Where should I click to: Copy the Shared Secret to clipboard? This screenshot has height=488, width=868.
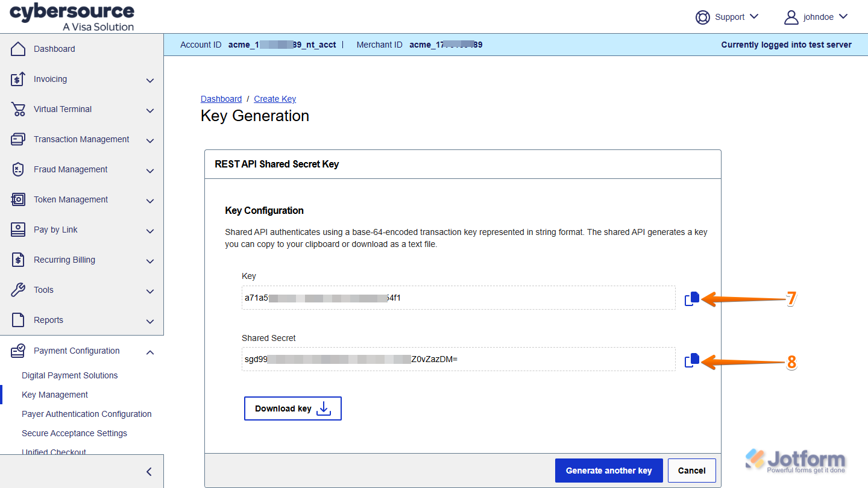coord(692,360)
